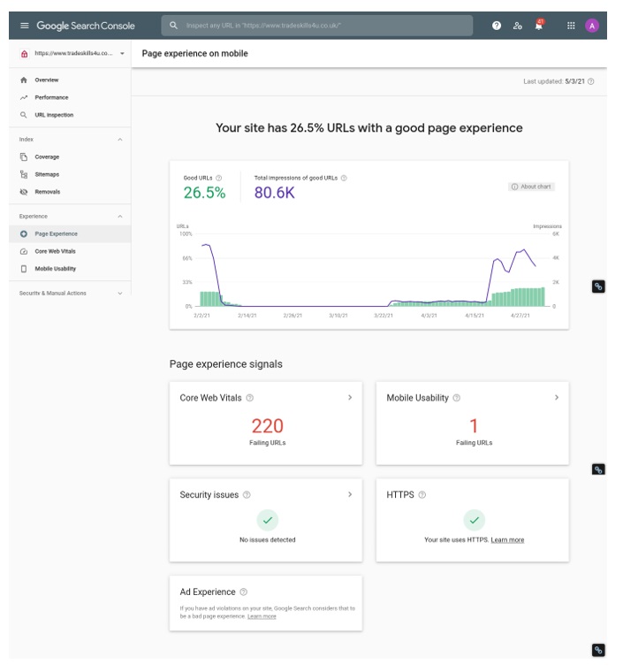Toggle the Total impressions 80.6K metric

[x=300, y=187]
